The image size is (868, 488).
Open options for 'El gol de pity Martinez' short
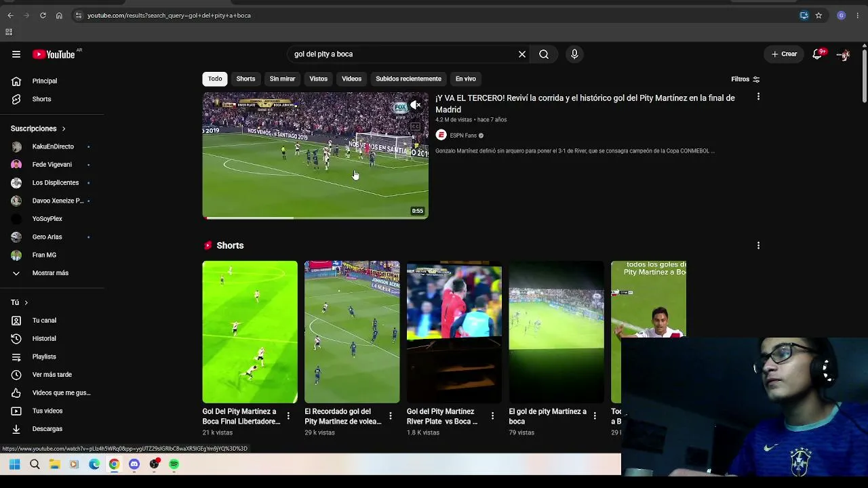pyautogui.click(x=595, y=415)
